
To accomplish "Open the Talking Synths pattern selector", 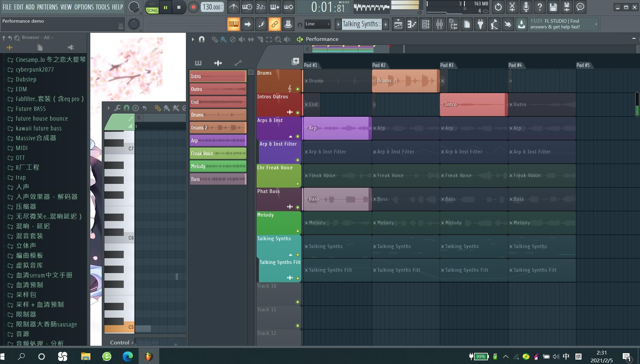I will coord(360,24).
